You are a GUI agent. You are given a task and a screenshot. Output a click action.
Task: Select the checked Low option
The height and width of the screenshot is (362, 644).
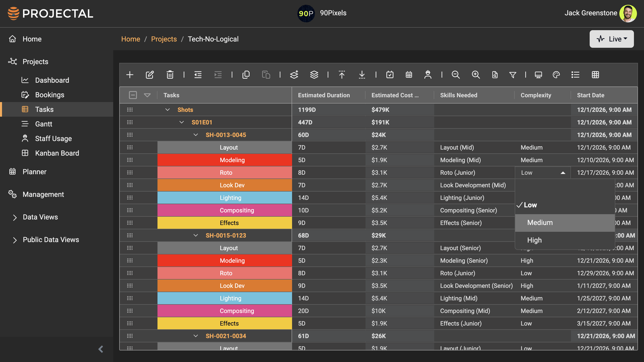565,205
